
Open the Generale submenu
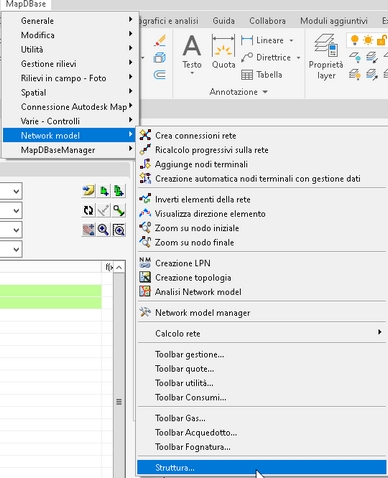pos(70,21)
